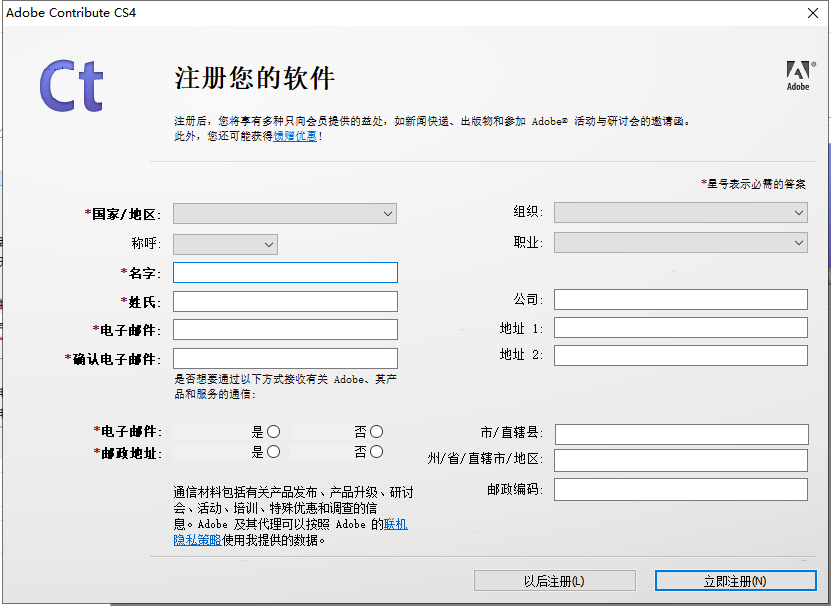Open the 组织 dropdown
831x606 pixels.
[x=680, y=213]
